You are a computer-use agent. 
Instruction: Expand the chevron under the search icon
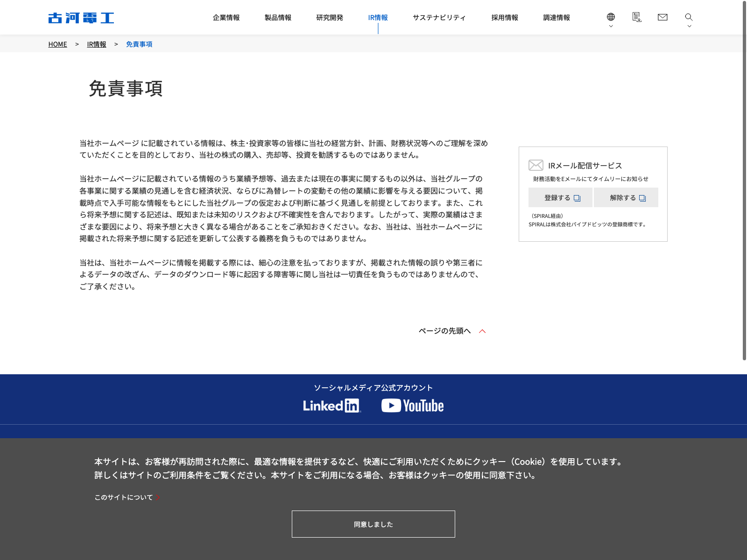point(689,26)
